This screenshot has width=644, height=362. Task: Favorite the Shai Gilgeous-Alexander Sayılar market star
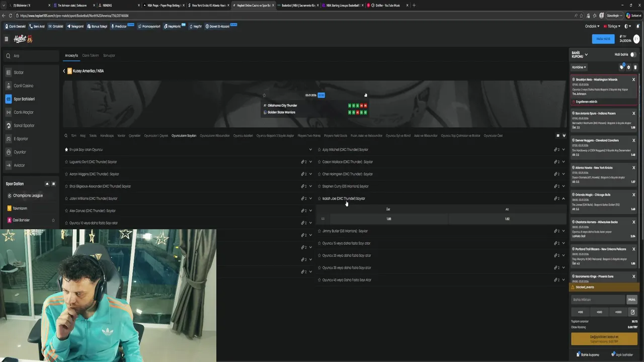click(66, 186)
